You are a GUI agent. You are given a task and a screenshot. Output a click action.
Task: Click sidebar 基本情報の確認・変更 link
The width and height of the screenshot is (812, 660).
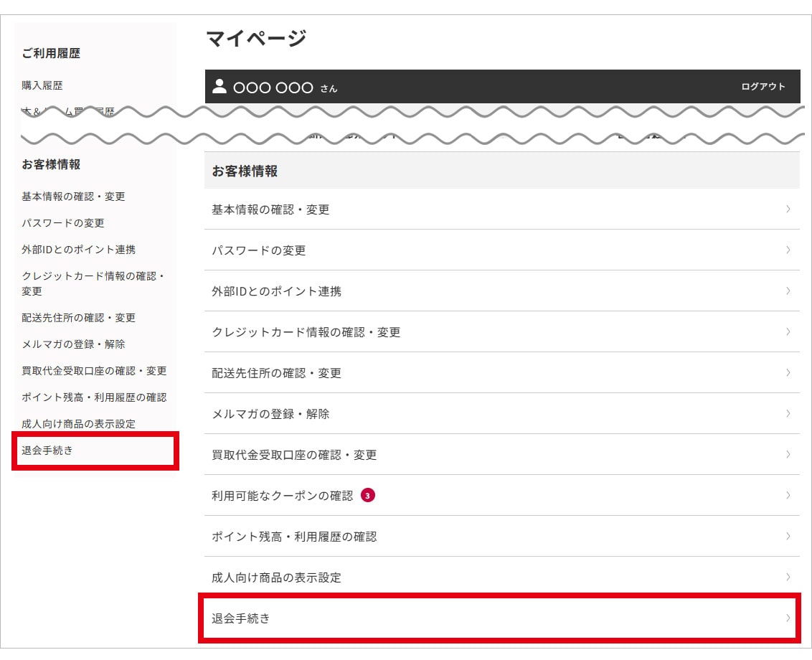point(74,197)
